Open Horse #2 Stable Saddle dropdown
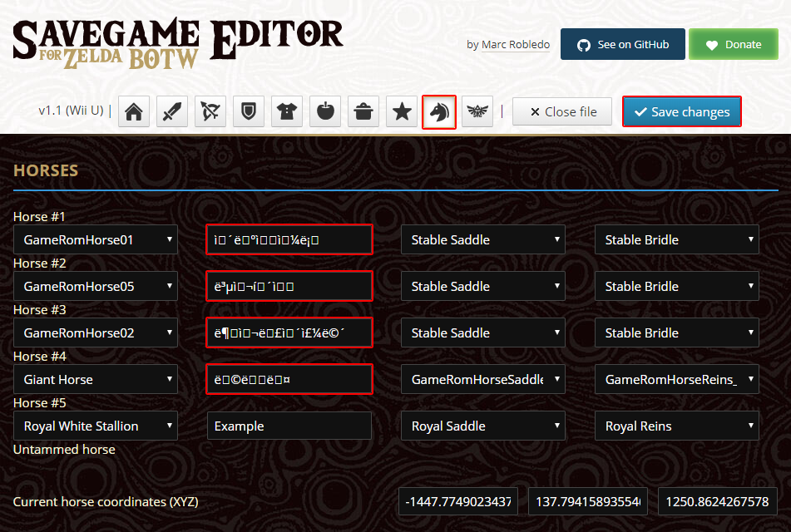Image resolution: width=791 pixels, height=532 pixels. (482, 286)
